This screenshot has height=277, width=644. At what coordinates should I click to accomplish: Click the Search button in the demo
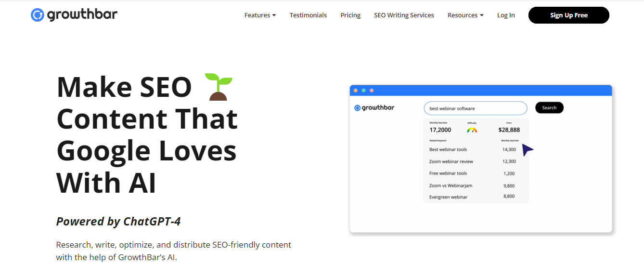tap(549, 108)
